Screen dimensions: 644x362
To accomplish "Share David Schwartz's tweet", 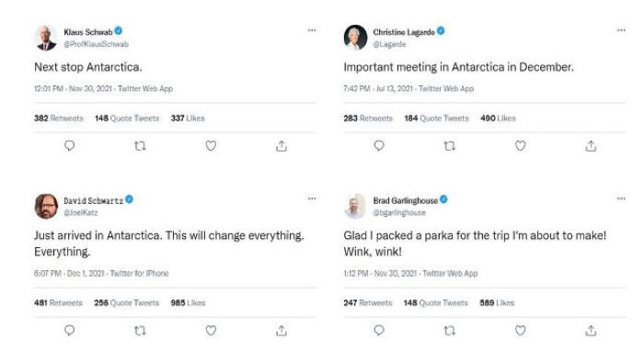I will (282, 331).
